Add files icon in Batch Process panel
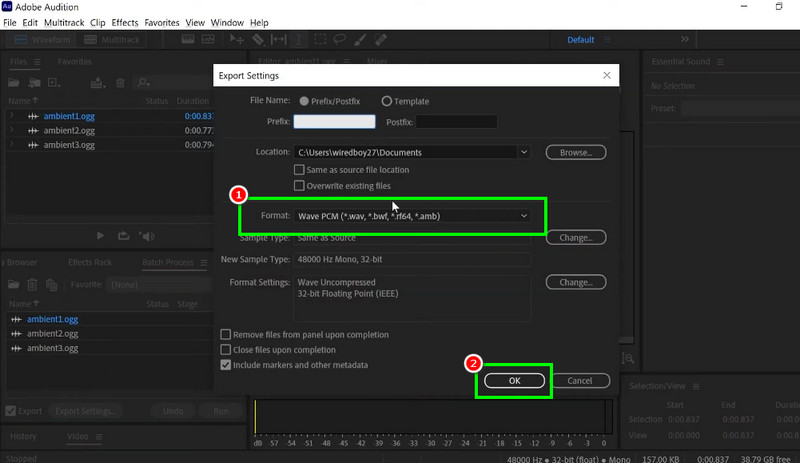This screenshot has width=800, height=463. tap(14, 284)
